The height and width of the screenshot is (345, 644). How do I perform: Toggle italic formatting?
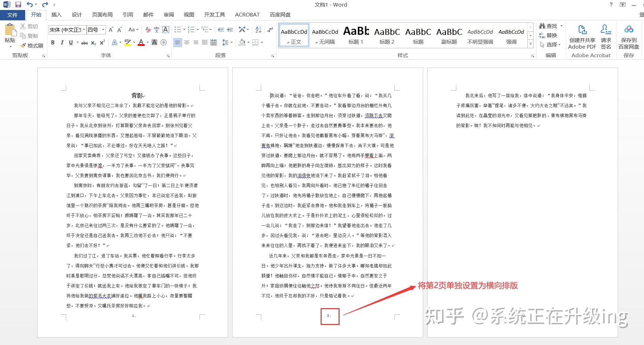point(62,42)
